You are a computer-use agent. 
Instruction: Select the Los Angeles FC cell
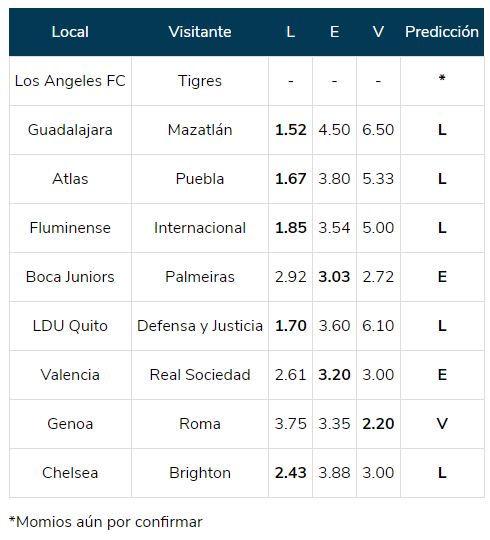tap(70, 81)
